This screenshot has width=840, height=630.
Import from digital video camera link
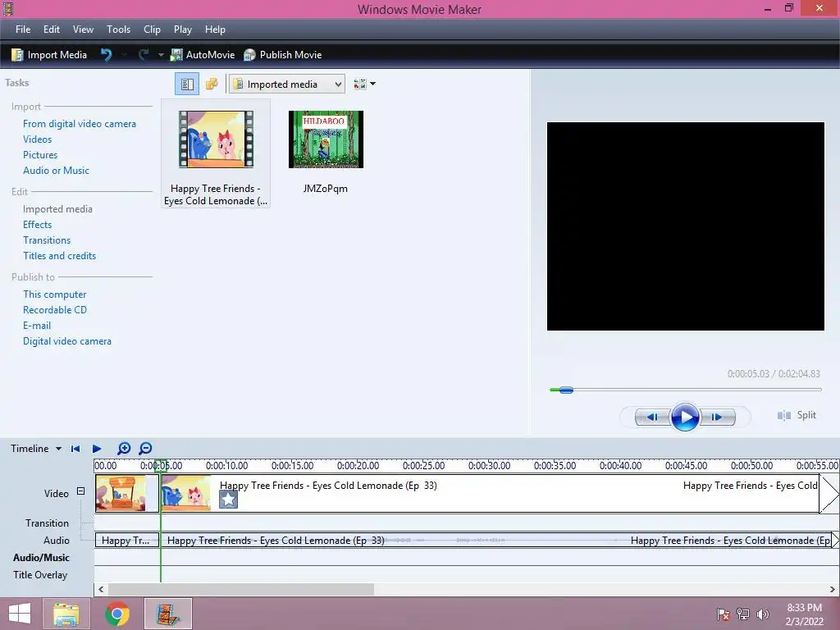[80, 124]
